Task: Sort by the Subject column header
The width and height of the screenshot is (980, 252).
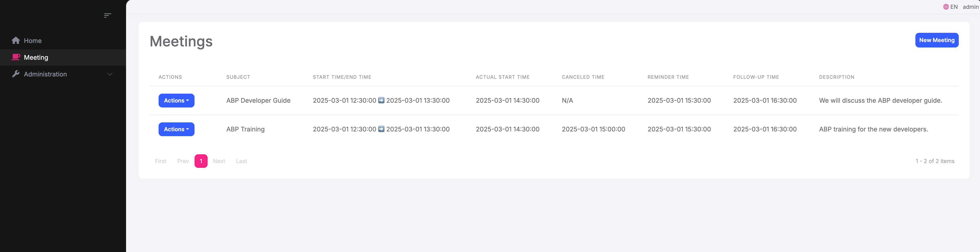Action: [x=238, y=77]
